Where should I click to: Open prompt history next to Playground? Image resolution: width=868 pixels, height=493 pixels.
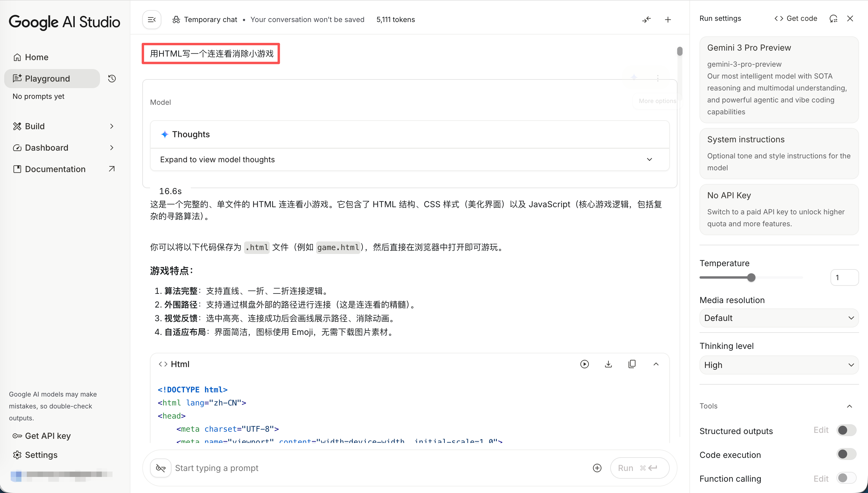tap(112, 79)
